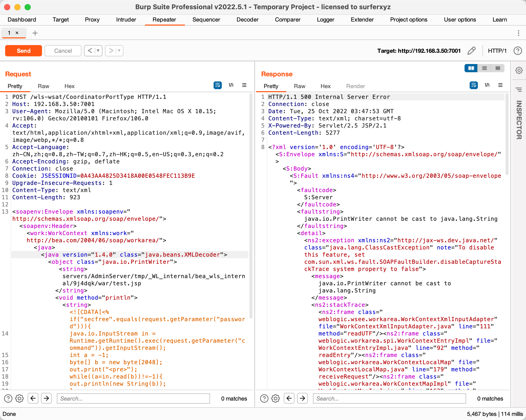
Task: Open the Repeater help question-mark icon
Action: 518,51
